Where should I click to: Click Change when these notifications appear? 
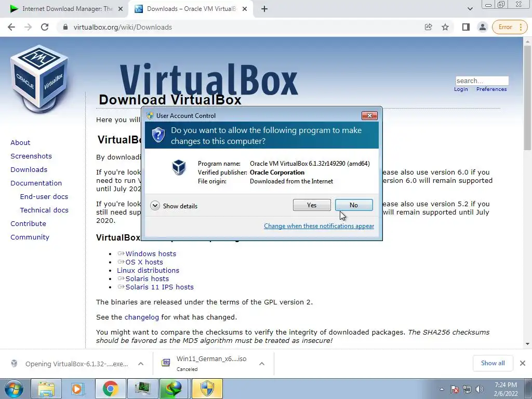[x=319, y=226]
